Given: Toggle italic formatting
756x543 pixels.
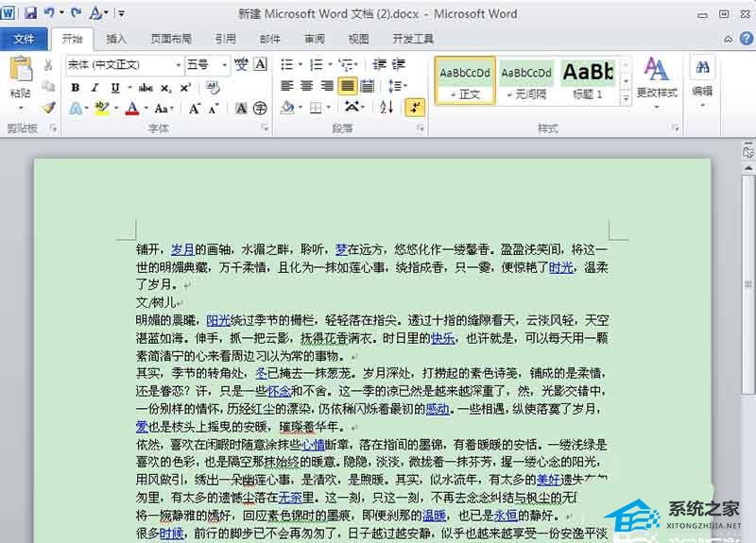Looking at the screenshot, I should pyautogui.click(x=95, y=88).
